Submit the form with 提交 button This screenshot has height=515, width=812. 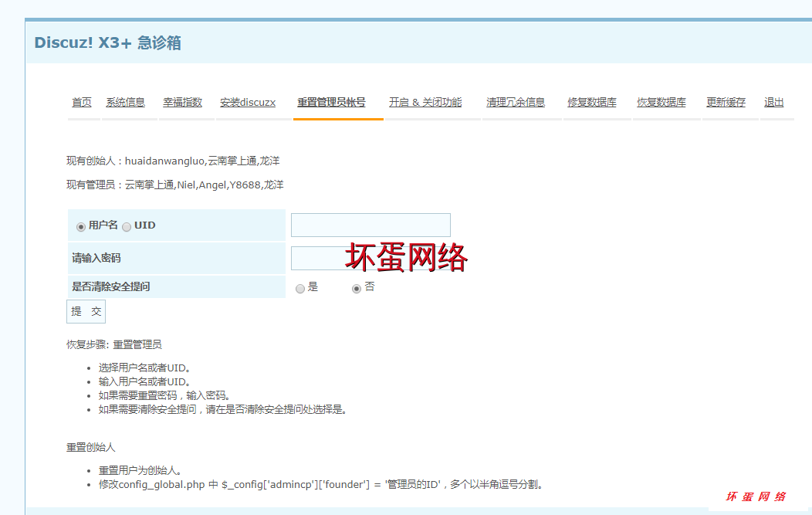[x=86, y=311]
